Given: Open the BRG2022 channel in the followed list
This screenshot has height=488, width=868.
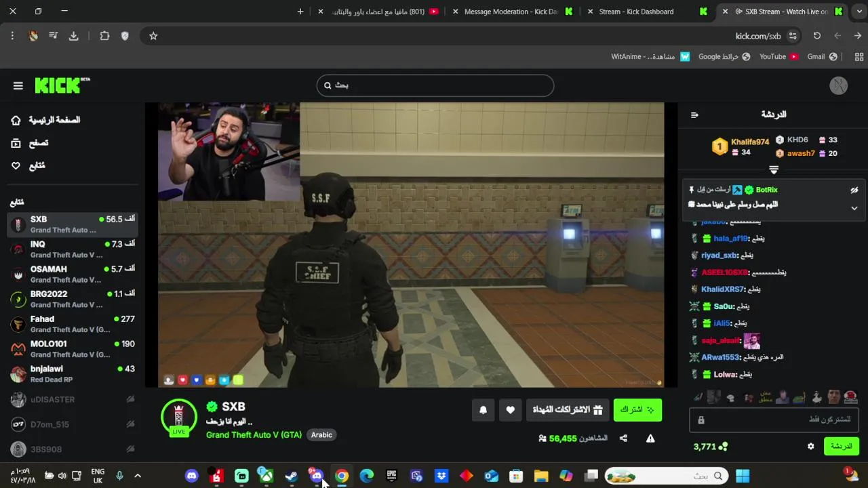Looking at the screenshot, I should [73, 299].
